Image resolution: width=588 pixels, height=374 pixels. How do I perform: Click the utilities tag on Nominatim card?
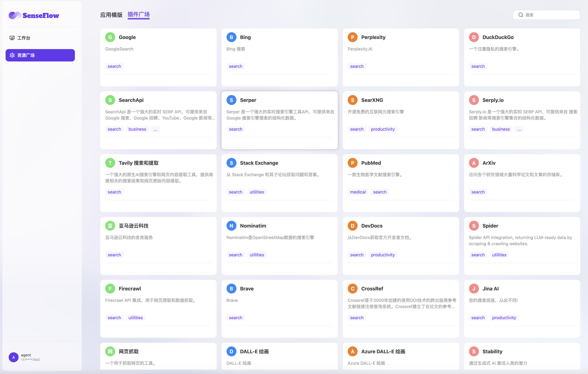257,255
